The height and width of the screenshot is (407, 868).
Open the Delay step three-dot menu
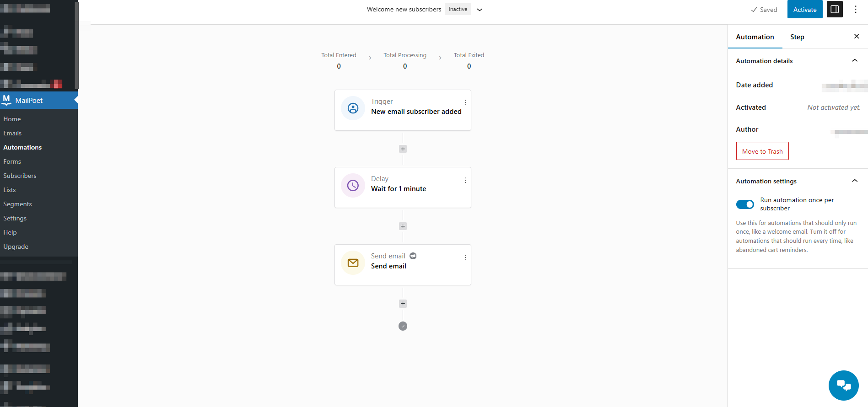465,180
